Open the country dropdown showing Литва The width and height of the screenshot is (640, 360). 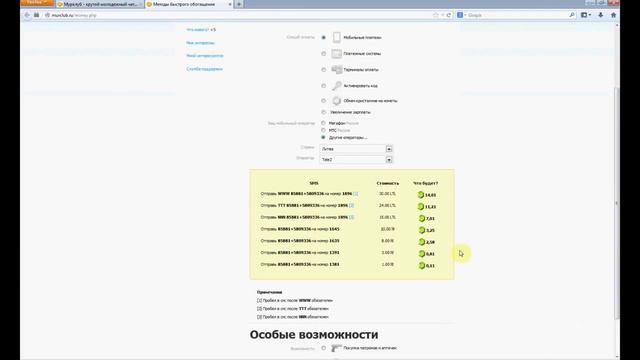click(x=356, y=149)
